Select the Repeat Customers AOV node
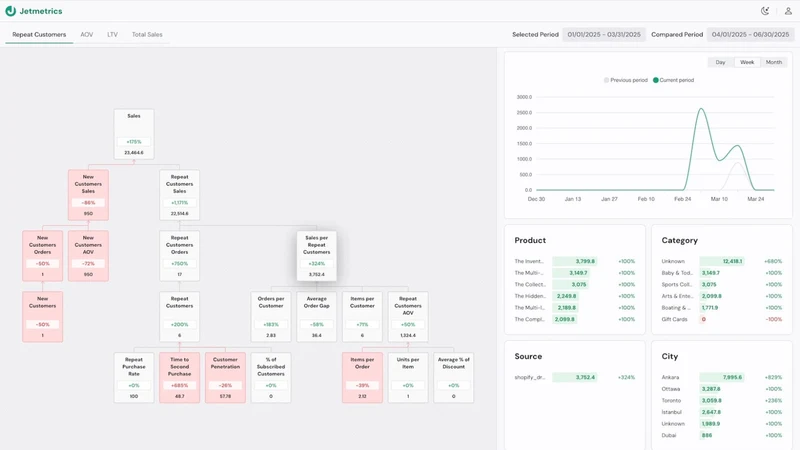 click(x=408, y=316)
